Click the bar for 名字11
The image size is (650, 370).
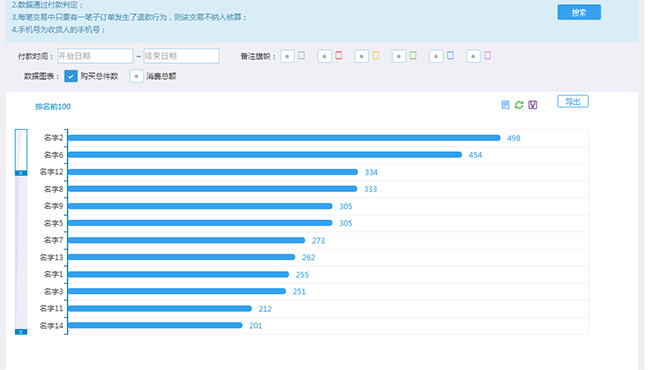[x=160, y=309]
